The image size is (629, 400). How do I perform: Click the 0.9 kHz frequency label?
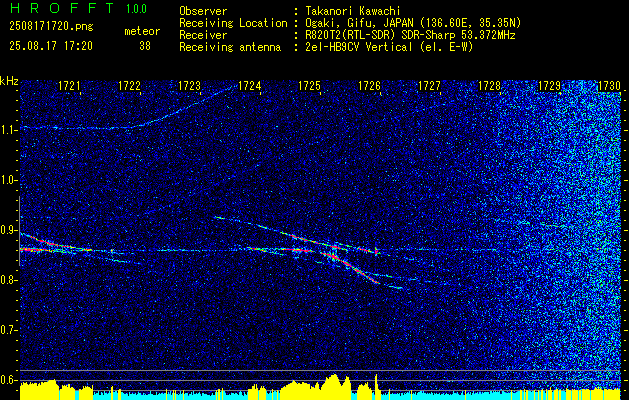(8, 230)
